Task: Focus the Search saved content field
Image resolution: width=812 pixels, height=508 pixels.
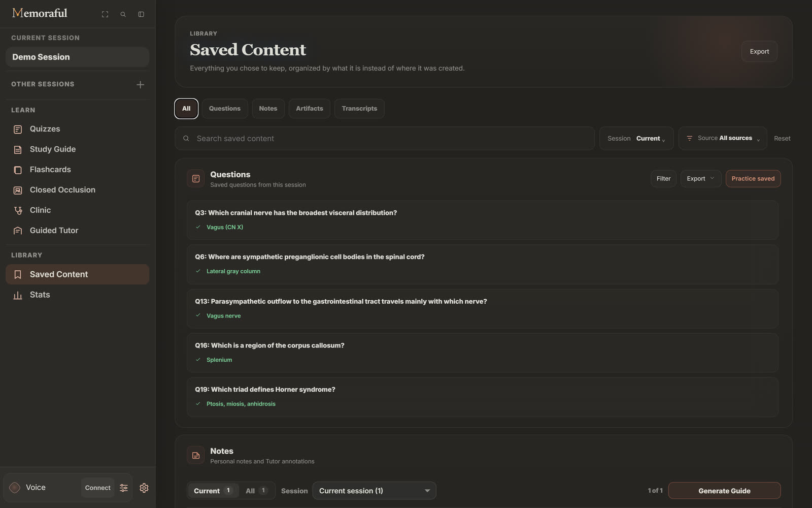Action: pos(385,138)
